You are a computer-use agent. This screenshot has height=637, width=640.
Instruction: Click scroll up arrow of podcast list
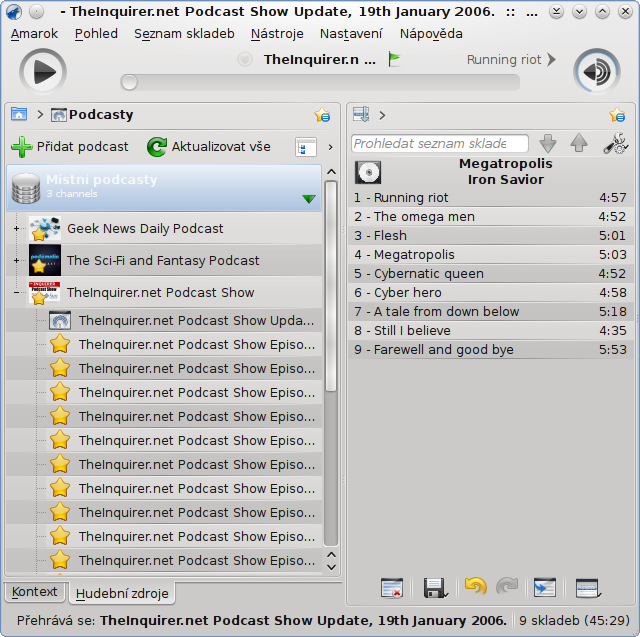click(331, 172)
